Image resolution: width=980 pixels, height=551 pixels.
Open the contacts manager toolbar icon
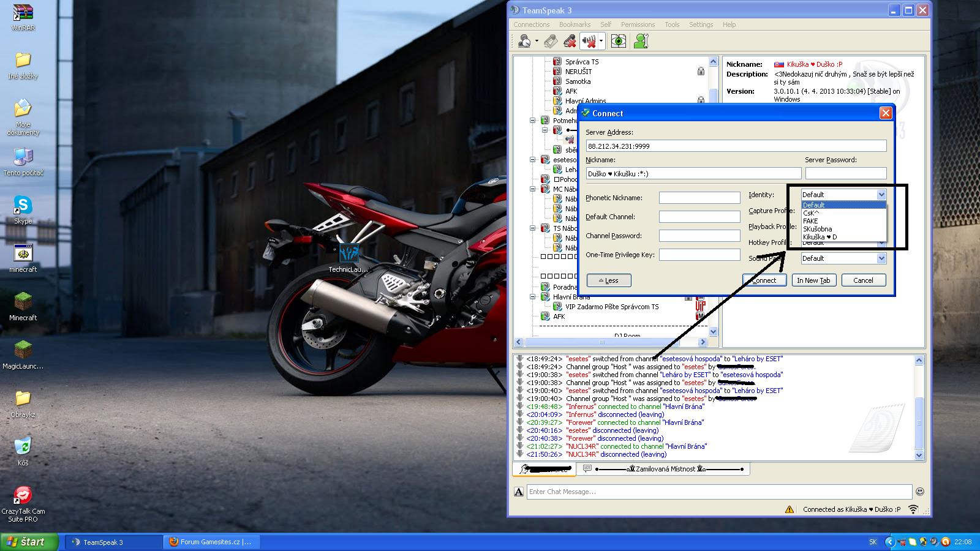(641, 41)
